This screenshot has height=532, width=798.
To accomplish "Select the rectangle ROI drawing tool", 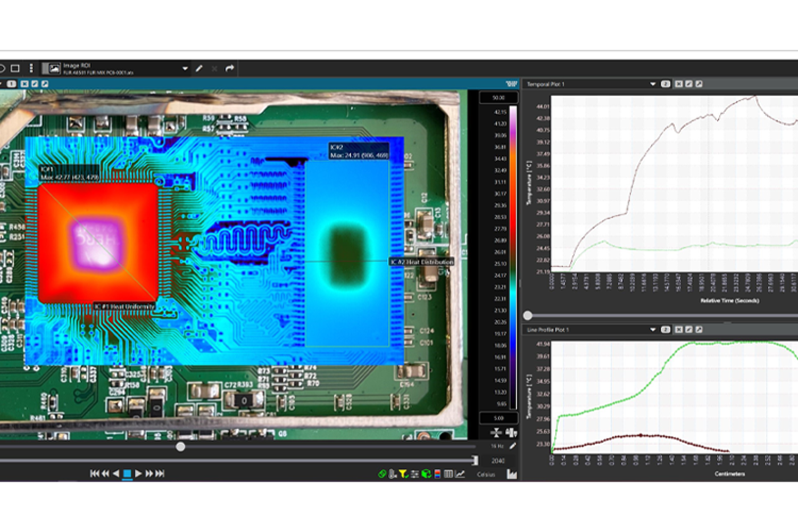I will tap(15, 68).
